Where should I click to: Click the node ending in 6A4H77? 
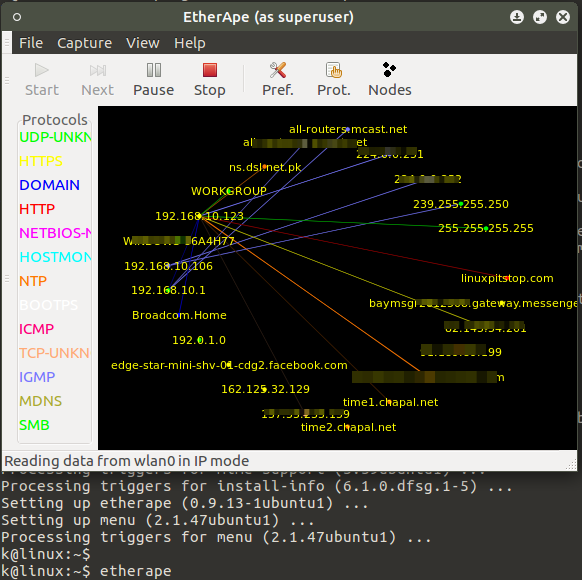pyautogui.click(x=179, y=241)
